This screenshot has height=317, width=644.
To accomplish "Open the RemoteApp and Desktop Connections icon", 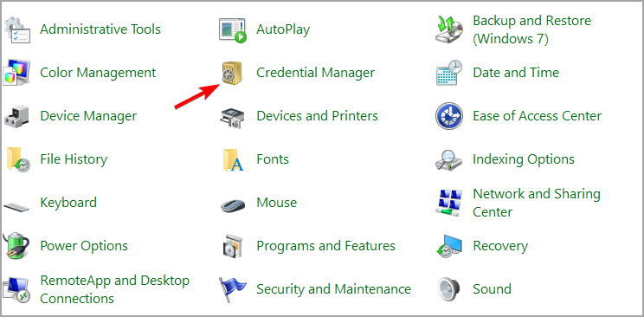I will pos(16,290).
